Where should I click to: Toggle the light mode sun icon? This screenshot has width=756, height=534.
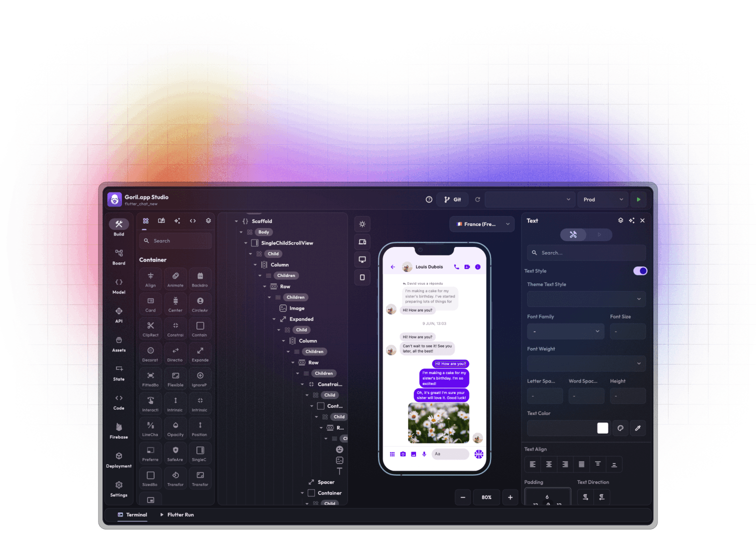coord(362,224)
